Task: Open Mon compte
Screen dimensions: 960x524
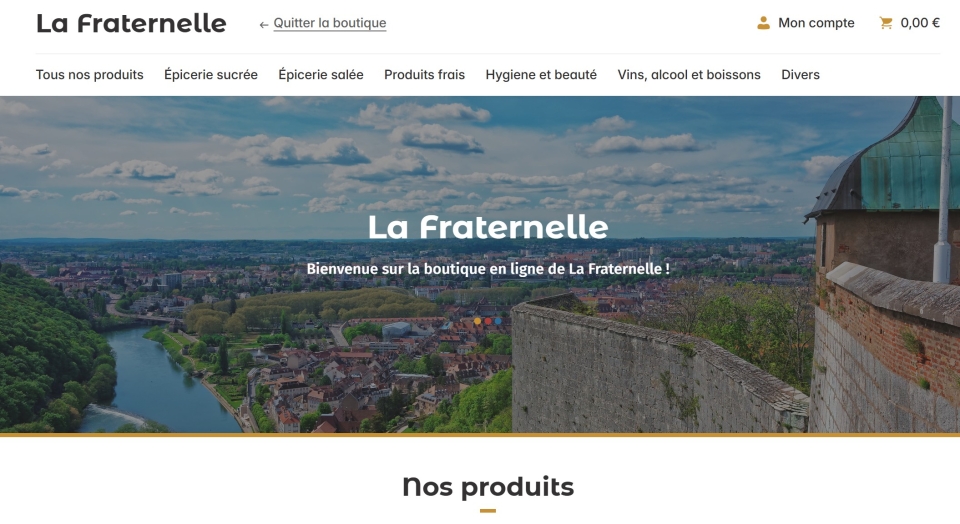Action: tap(816, 23)
